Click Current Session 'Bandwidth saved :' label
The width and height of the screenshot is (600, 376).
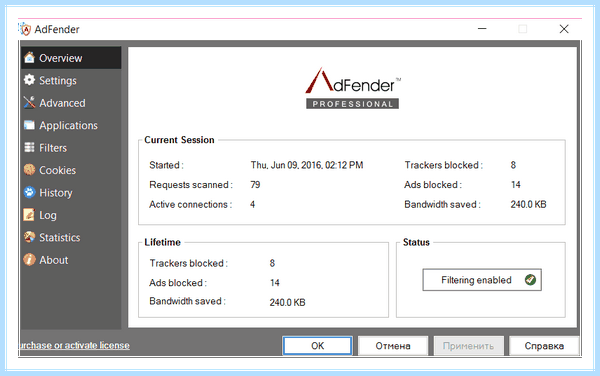click(442, 204)
